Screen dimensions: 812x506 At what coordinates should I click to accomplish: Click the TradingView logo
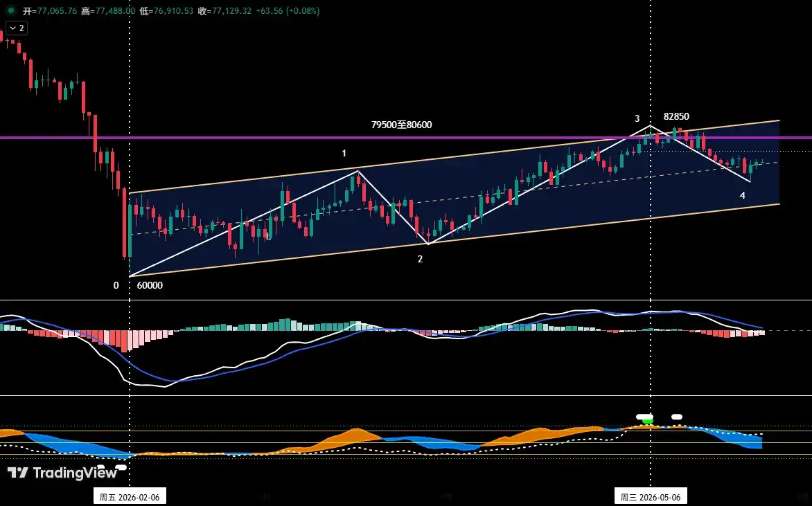(x=62, y=472)
